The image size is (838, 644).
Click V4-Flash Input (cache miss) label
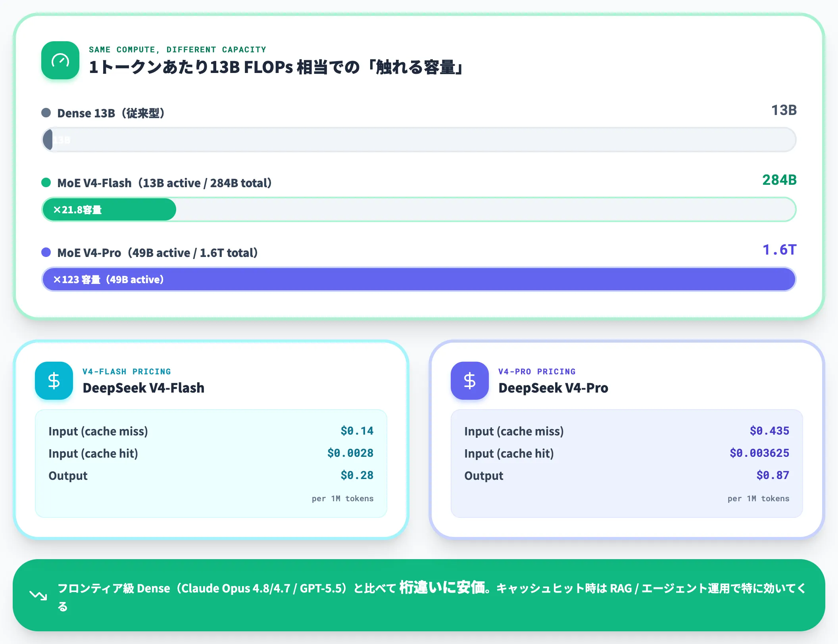[98, 431]
